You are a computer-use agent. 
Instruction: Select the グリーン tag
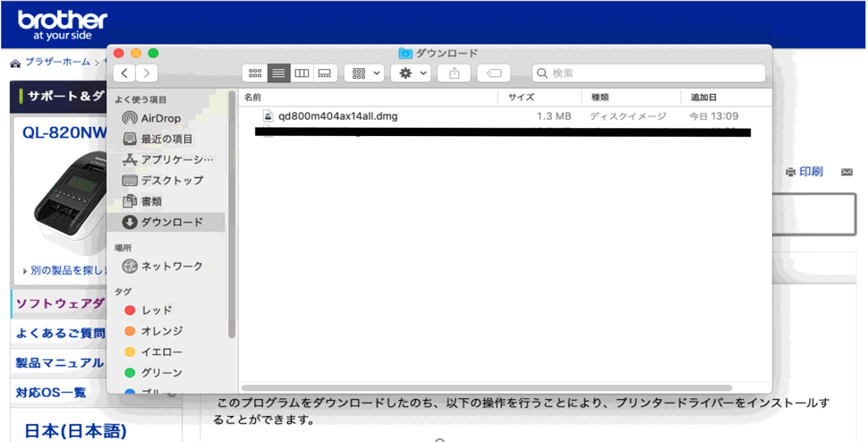[166, 373]
